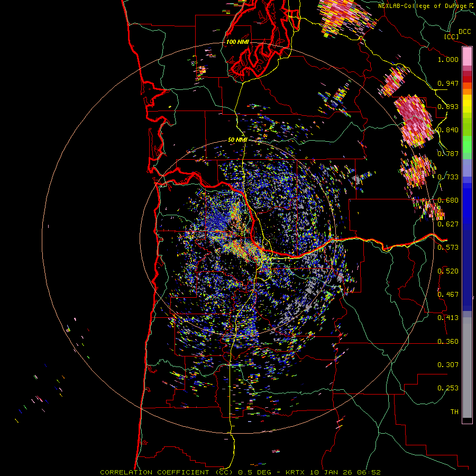Image resolution: width=476 pixels, height=476 pixels.
Task: Click the 0.893 value on color scale
Action: pos(448,106)
